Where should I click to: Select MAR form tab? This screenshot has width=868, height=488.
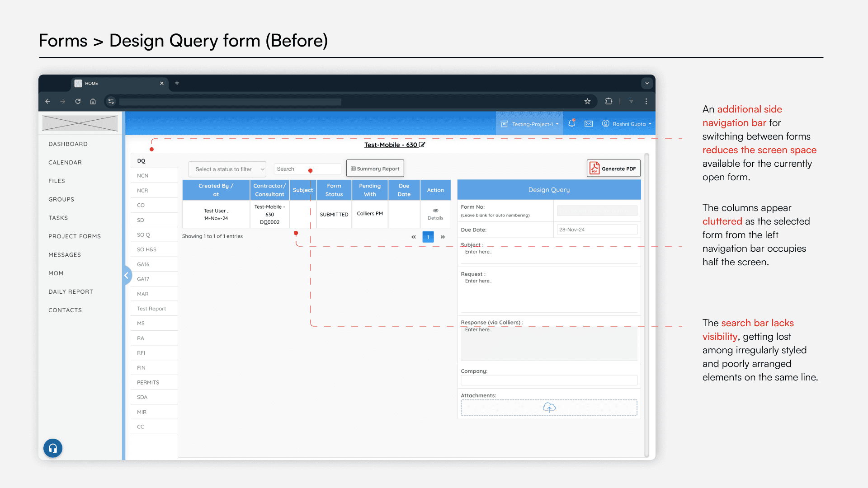pos(154,294)
